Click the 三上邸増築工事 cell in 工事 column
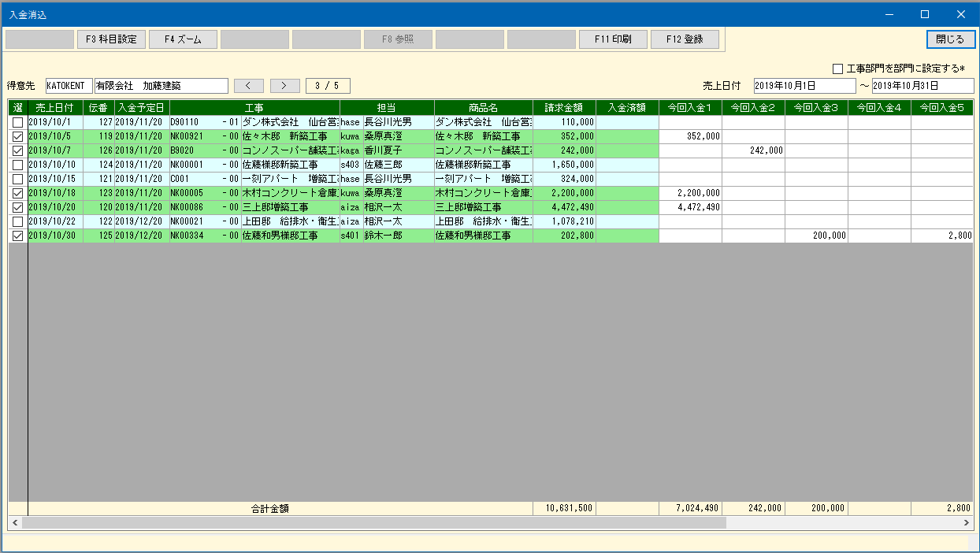 click(290, 207)
